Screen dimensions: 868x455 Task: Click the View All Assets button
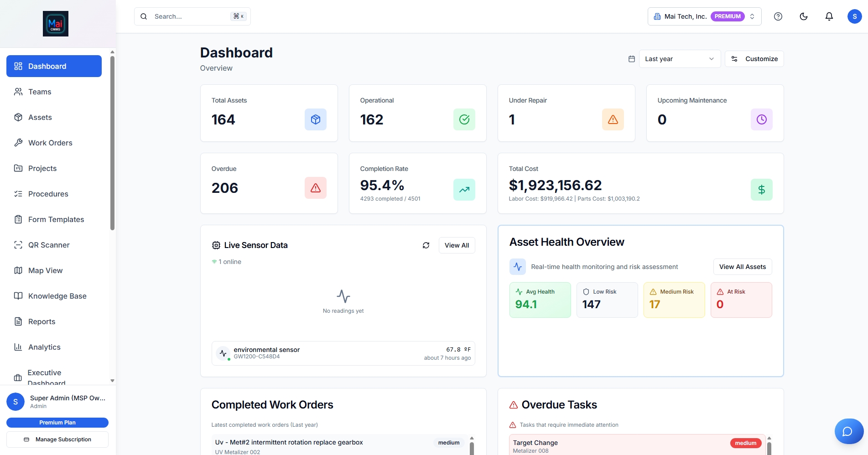742,267
